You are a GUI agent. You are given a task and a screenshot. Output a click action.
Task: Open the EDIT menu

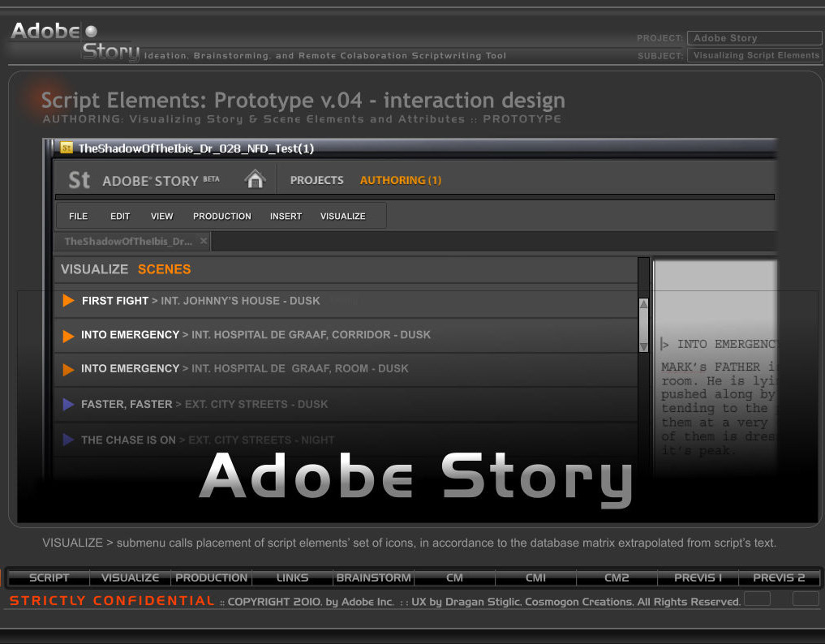click(120, 217)
